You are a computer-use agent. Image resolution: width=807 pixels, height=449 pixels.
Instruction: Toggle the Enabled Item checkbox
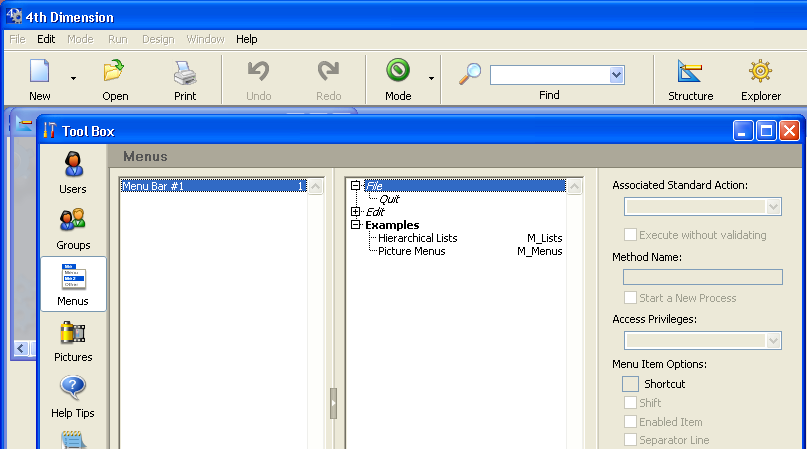pos(630,422)
